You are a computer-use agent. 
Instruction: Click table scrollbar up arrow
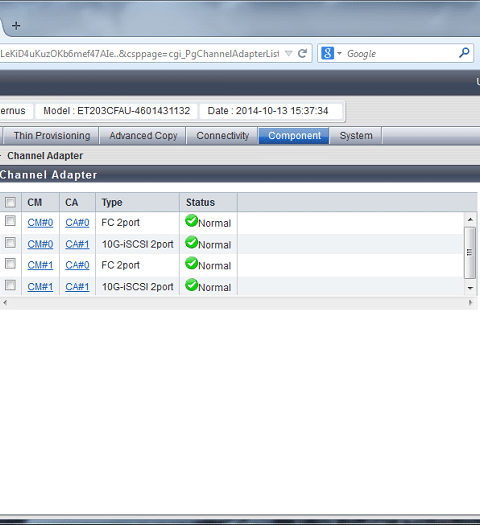tap(470, 220)
